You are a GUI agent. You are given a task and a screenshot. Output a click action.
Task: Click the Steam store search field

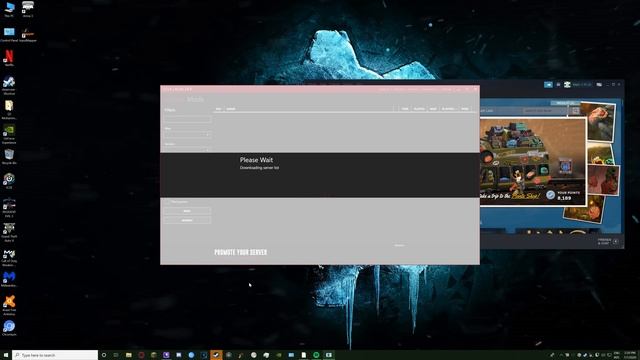point(545,111)
